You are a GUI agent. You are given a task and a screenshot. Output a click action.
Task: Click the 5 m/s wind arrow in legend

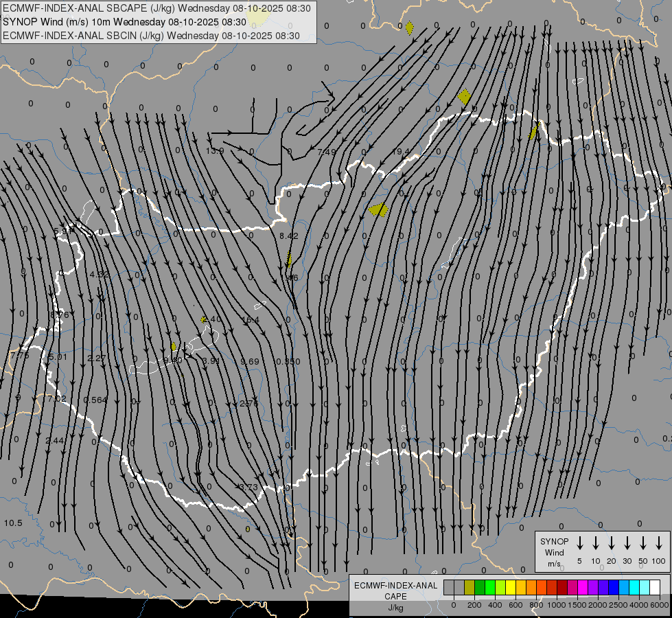(580, 543)
